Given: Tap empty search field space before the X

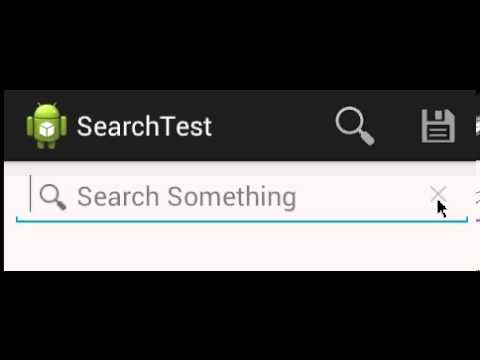Looking at the screenshot, I should (x=363, y=197).
